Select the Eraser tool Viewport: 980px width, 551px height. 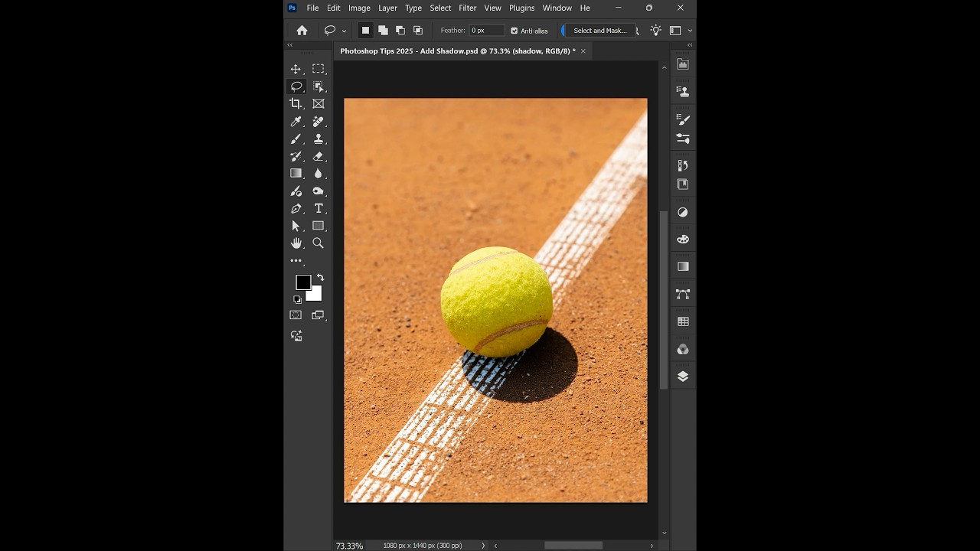(318, 156)
